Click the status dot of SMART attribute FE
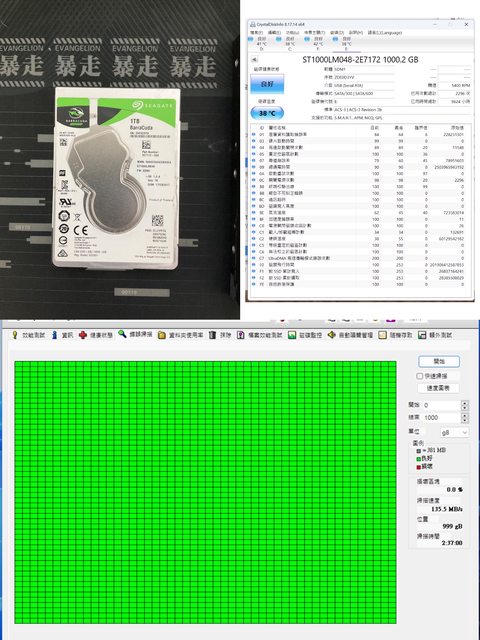 253,284
